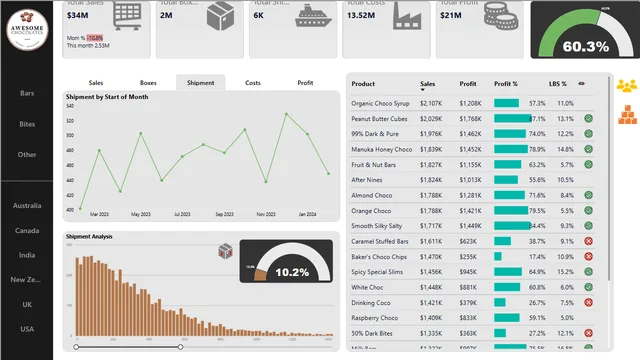Click red cross icon for Drinking Coco

[588, 303]
